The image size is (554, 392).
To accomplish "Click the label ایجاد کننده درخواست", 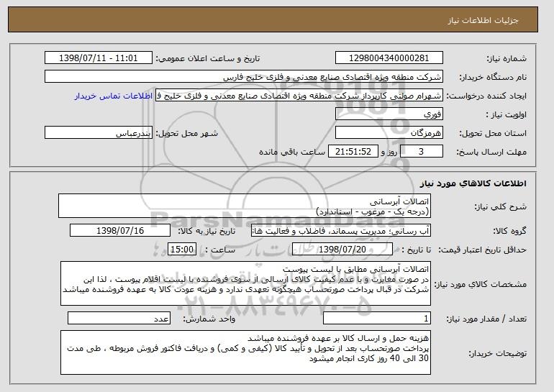I will point(486,96).
